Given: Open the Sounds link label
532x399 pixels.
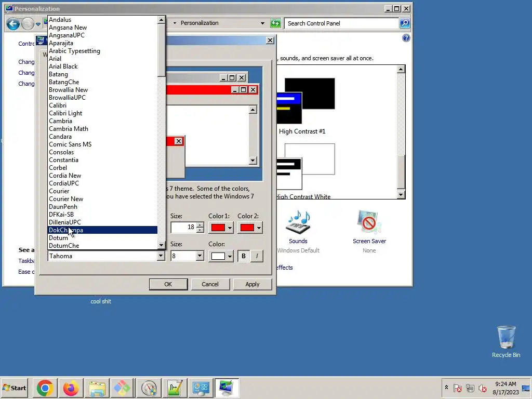Looking at the screenshot, I should [298, 241].
